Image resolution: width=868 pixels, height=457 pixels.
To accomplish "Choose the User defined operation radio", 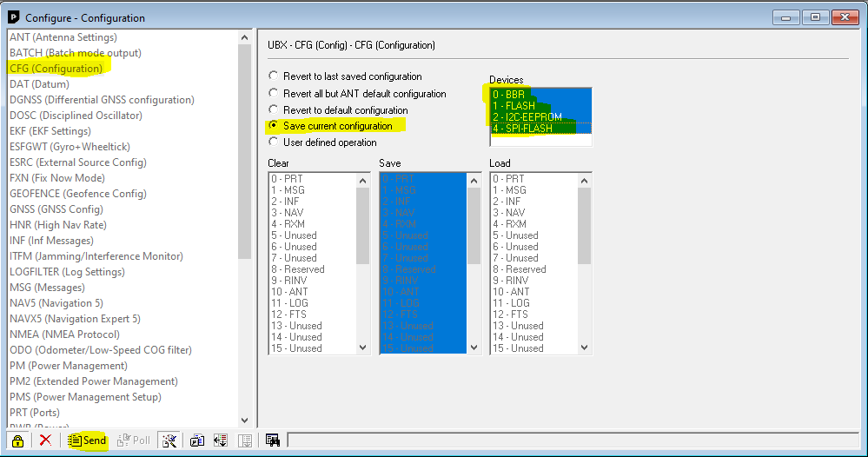I will click(x=323, y=142).
